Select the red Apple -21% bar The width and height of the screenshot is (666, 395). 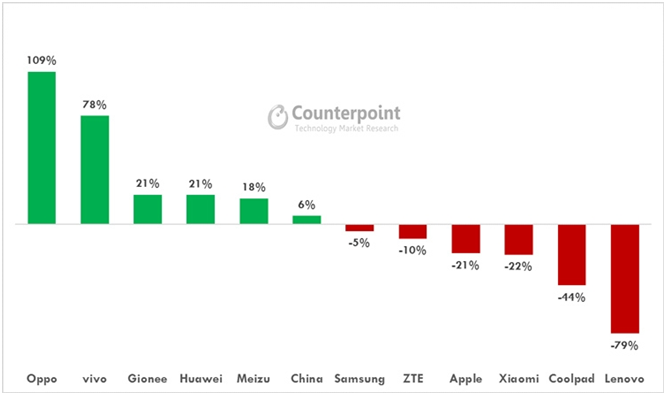click(x=466, y=239)
